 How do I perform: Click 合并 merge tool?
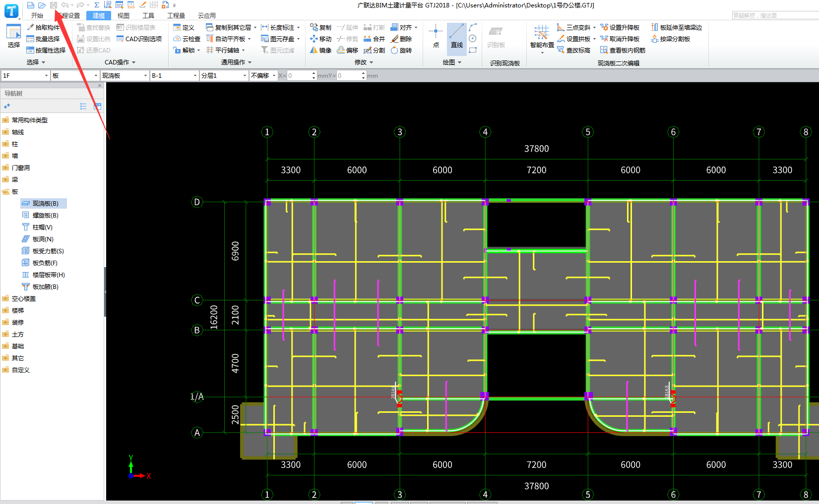pos(375,39)
